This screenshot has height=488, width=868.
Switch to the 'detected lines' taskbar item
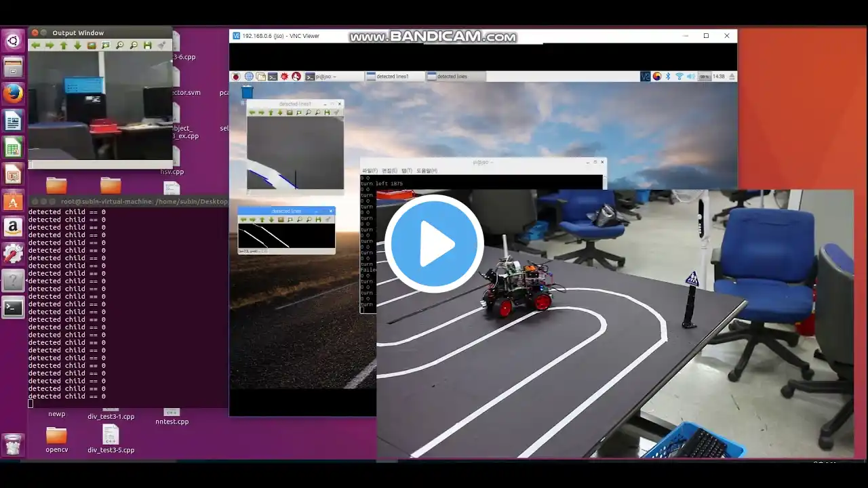(453, 77)
